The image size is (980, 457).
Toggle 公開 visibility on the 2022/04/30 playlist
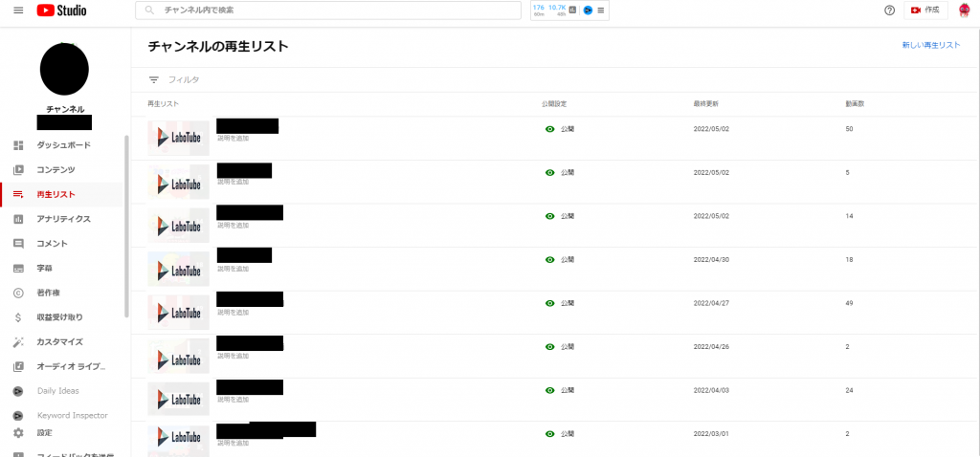tap(549, 259)
